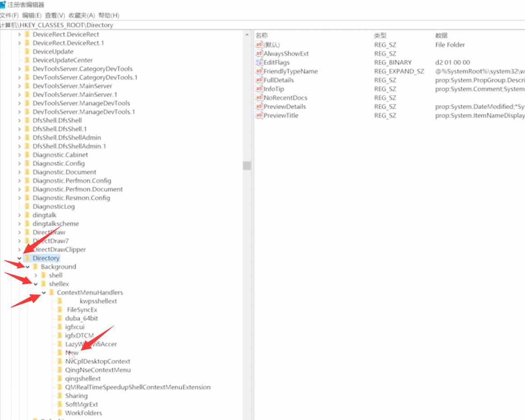Image resolution: width=525 pixels, height=420 pixels.
Task: Click the DeviceUpdate folder icon
Action: [x=27, y=51]
